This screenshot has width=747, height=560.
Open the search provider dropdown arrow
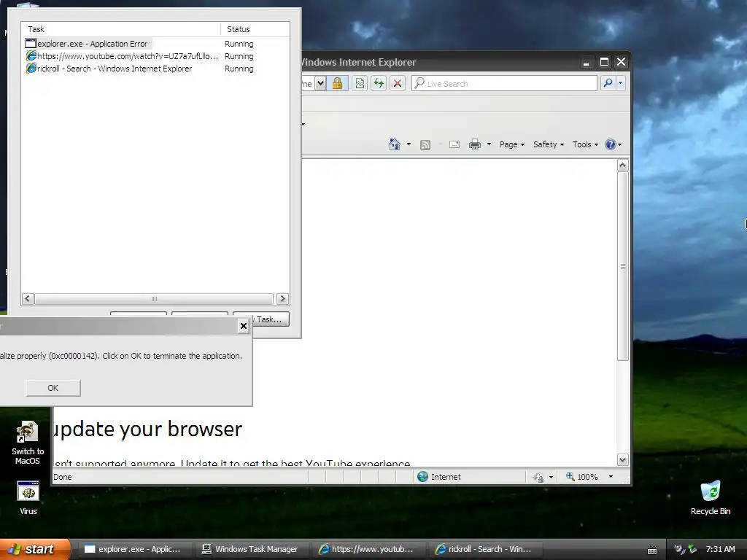pyautogui.click(x=620, y=83)
